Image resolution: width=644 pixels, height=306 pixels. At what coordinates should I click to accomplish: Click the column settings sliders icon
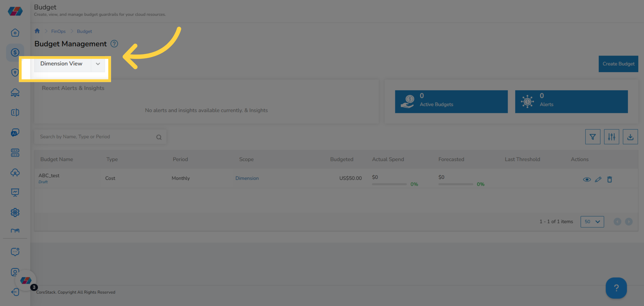[612, 137]
